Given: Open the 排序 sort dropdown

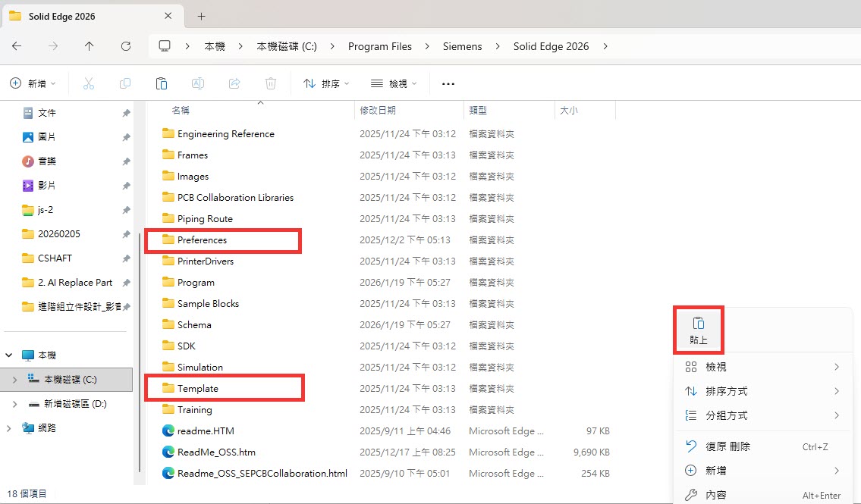Looking at the screenshot, I should click(x=326, y=83).
